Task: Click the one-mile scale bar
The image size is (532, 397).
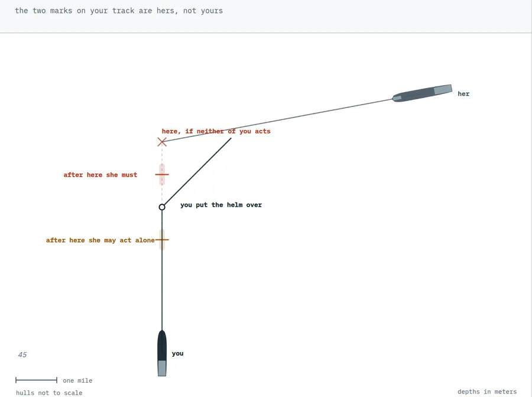Action: tap(36, 380)
